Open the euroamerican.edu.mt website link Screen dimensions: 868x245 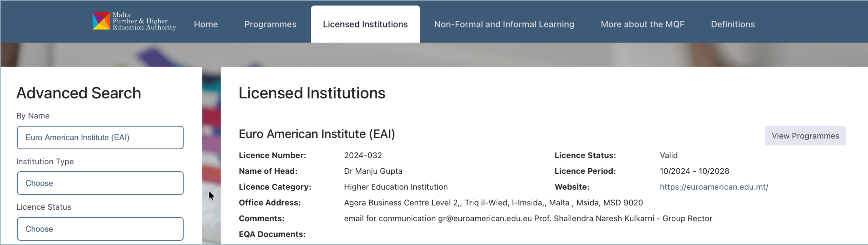(x=714, y=187)
